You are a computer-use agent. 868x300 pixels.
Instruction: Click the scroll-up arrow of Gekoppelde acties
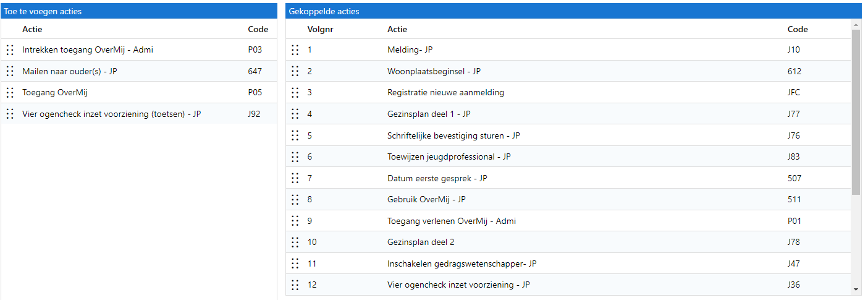point(856,25)
